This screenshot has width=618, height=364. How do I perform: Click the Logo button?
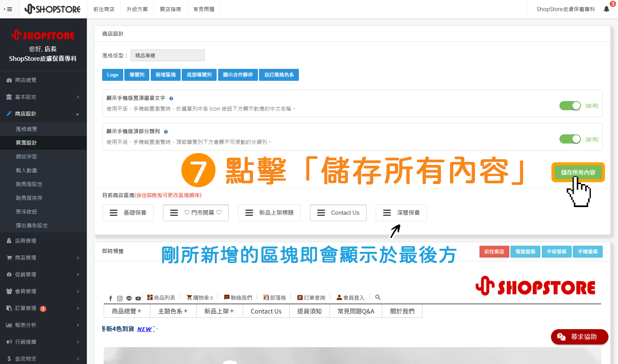click(x=113, y=75)
